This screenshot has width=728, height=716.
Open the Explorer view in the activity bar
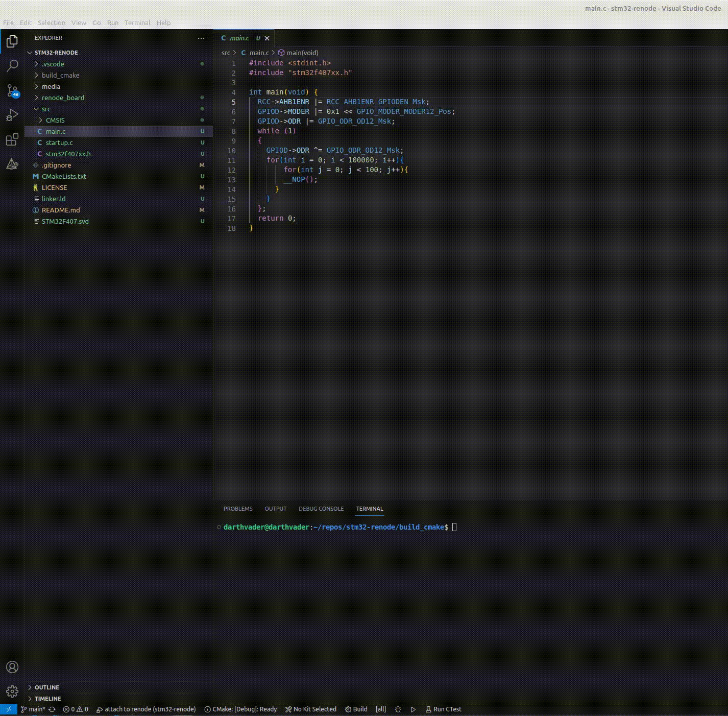point(12,41)
